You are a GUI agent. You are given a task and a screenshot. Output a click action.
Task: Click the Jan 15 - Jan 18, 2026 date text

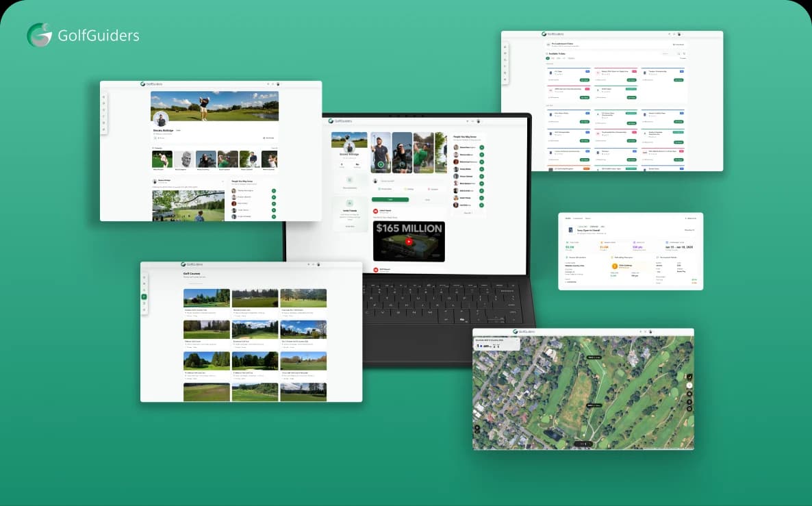pos(679,247)
